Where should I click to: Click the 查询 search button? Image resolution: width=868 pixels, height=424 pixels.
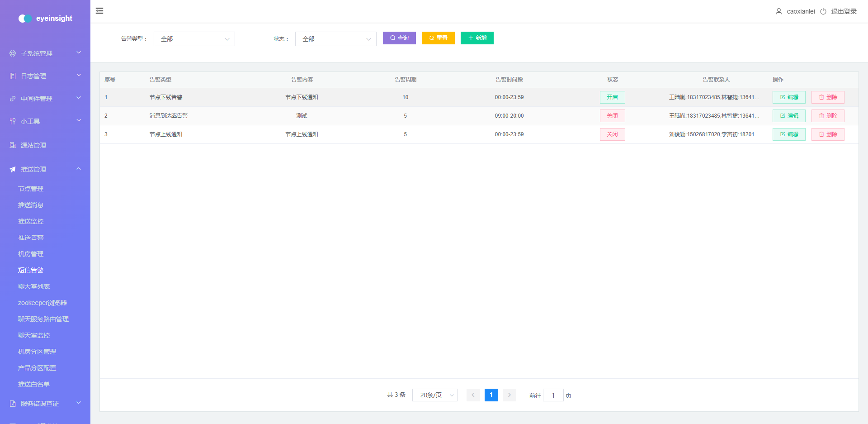point(399,38)
